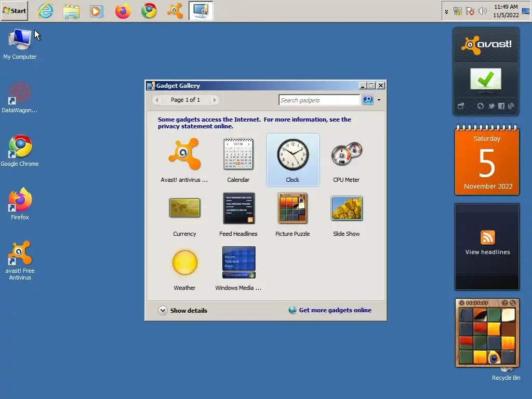This screenshot has height=399, width=532.
Task: Open Windows Media Player from taskbar
Action: [96, 11]
